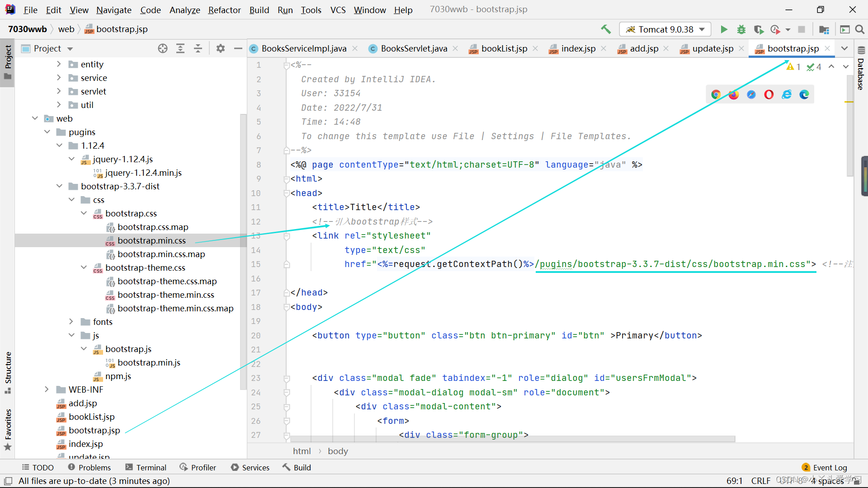Open Project panel settings gear
Screen dimensions: 868x488
pos(221,48)
